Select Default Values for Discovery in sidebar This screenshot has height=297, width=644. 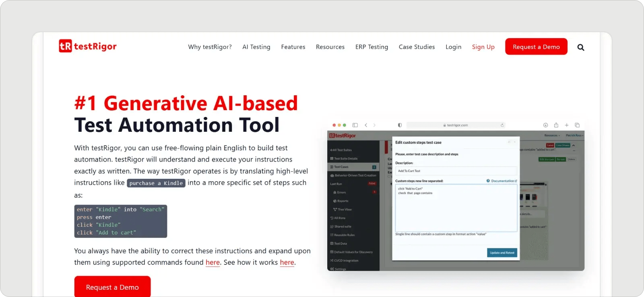pos(351,252)
